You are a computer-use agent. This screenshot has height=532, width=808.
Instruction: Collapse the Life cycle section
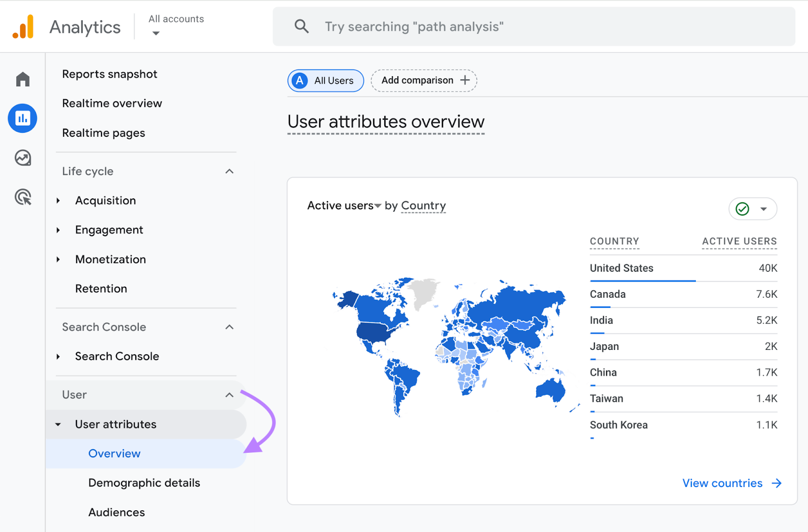click(x=230, y=171)
